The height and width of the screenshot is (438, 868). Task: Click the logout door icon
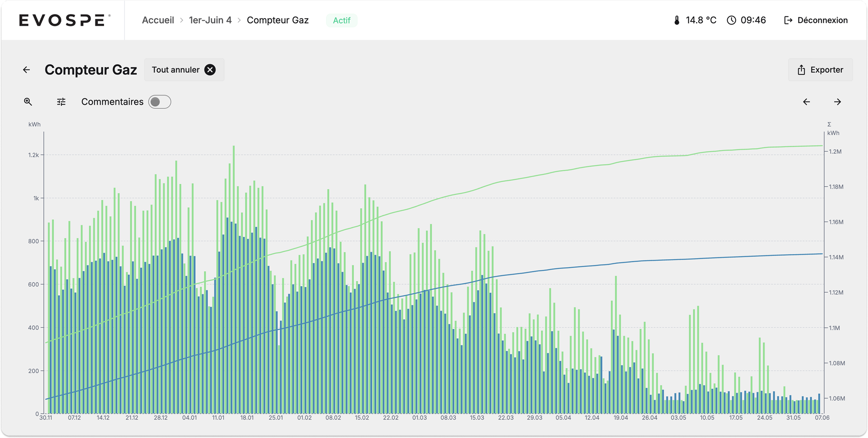[788, 20]
